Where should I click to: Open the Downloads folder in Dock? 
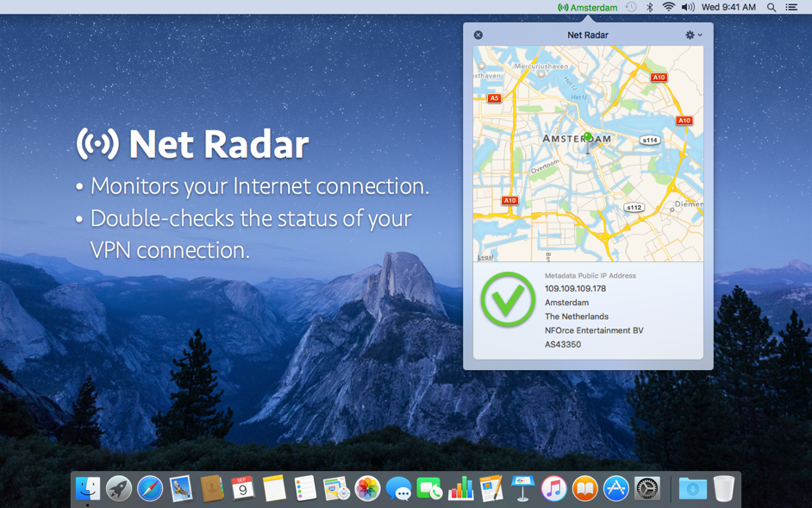pyautogui.click(x=692, y=488)
